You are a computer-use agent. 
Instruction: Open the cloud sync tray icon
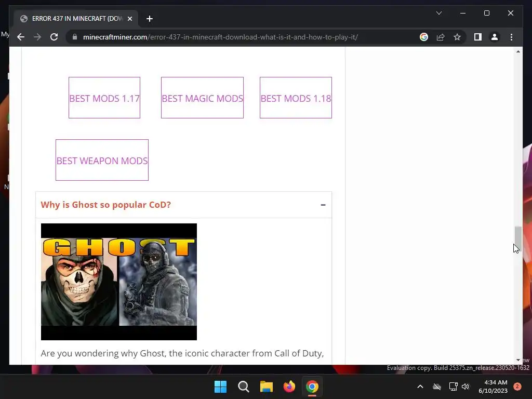coord(437,387)
